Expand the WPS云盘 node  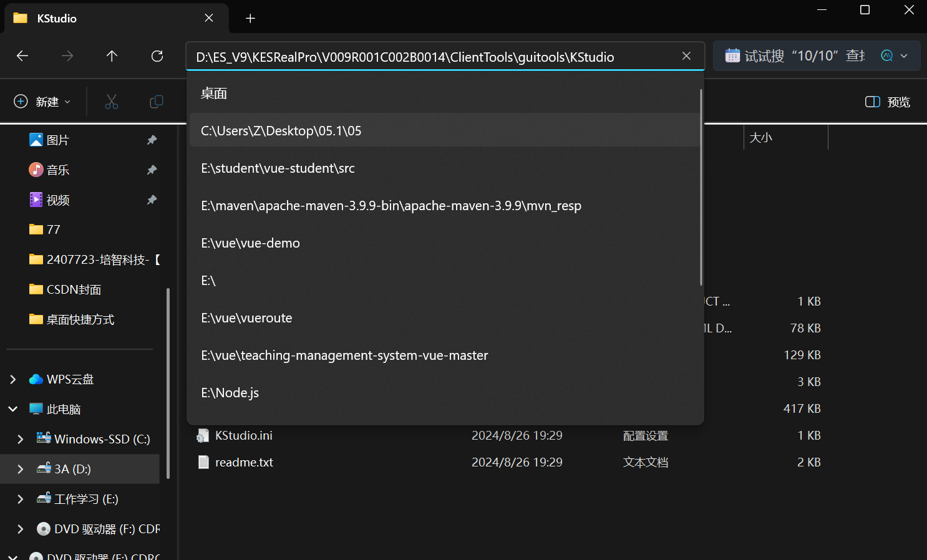click(x=13, y=379)
